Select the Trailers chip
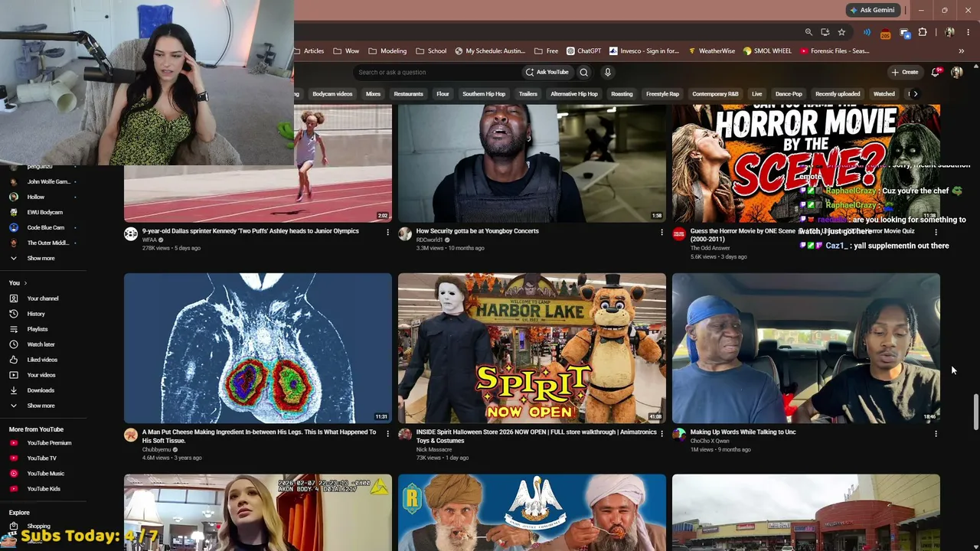 pyautogui.click(x=528, y=94)
